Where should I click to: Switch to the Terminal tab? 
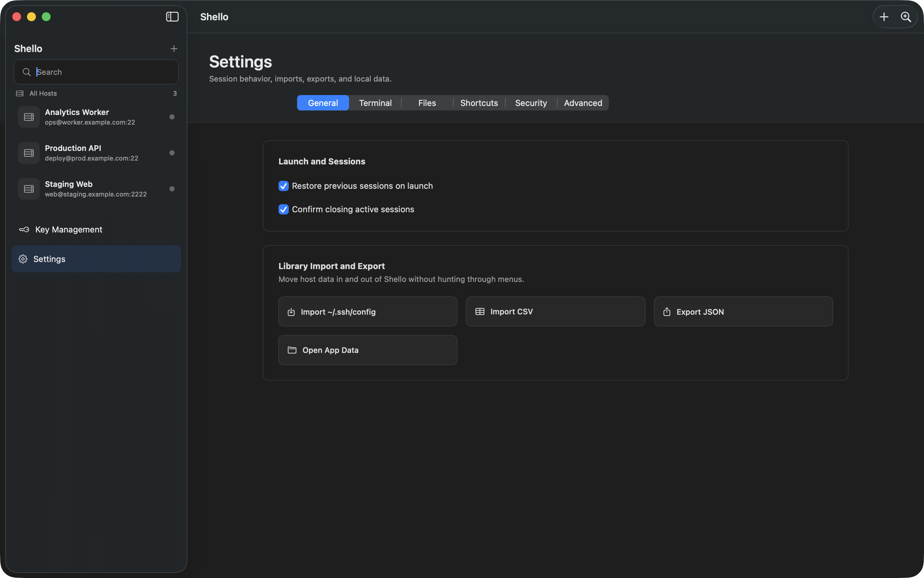point(375,103)
